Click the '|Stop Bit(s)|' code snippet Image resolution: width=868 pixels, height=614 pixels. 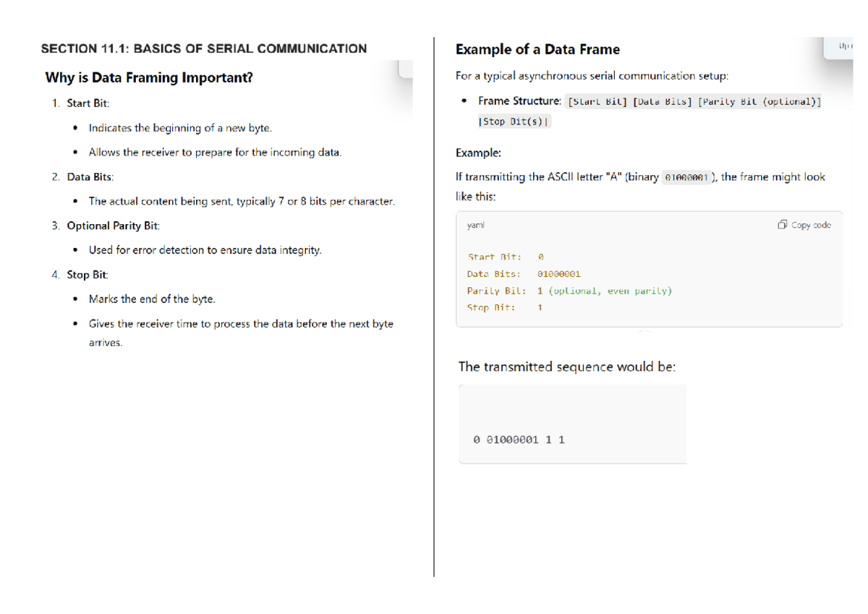(x=514, y=121)
